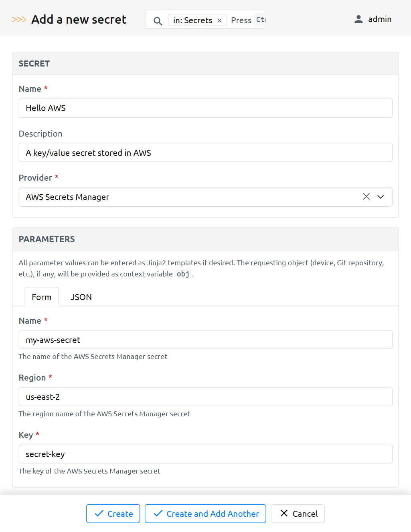Select the Form tab

point(41,297)
